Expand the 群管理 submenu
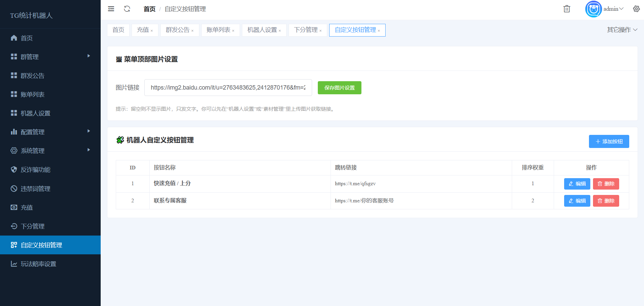The width and height of the screenshot is (644, 306). click(x=50, y=57)
